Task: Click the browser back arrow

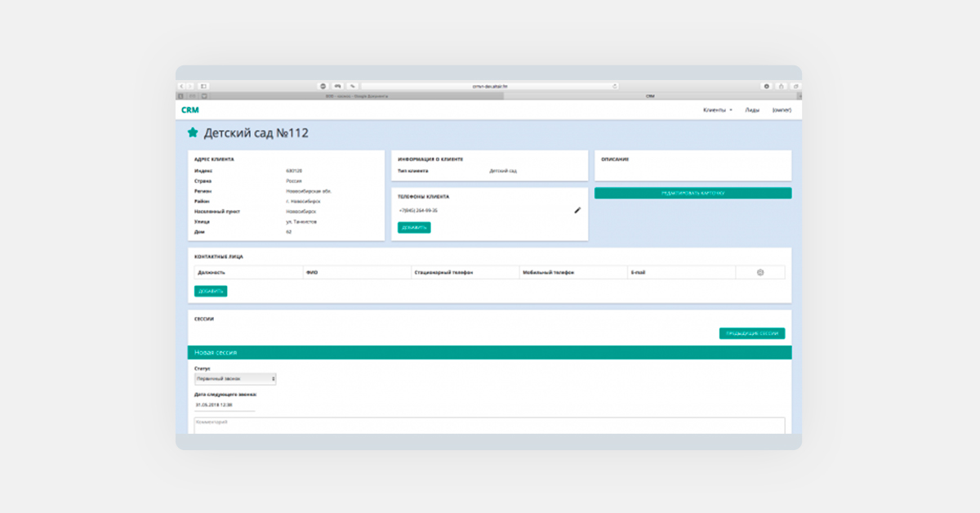Action: 181,86
